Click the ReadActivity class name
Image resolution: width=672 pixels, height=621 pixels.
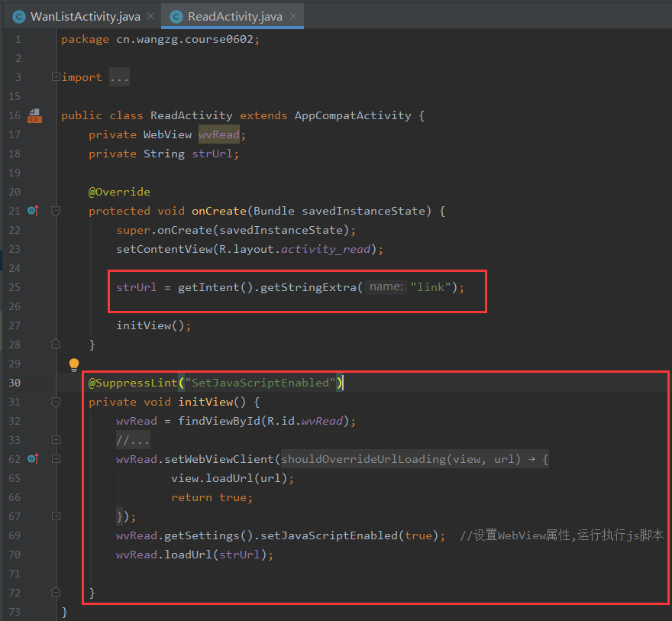[x=191, y=115]
